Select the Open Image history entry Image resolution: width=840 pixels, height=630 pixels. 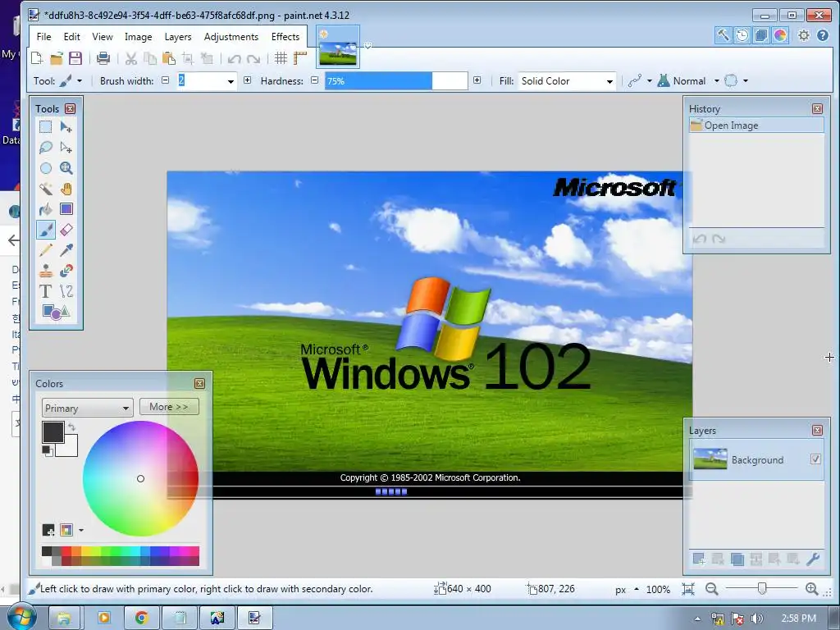[756, 126]
